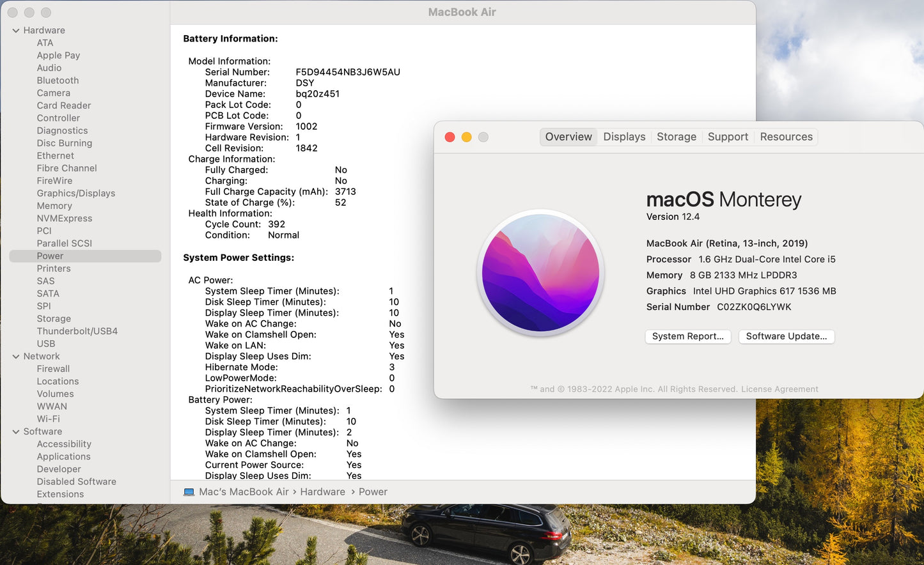The height and width of the screenshot is (565, 924).
Task: Switch to the Displays tab
Action: pyautogui.click(x=624, y=137)
